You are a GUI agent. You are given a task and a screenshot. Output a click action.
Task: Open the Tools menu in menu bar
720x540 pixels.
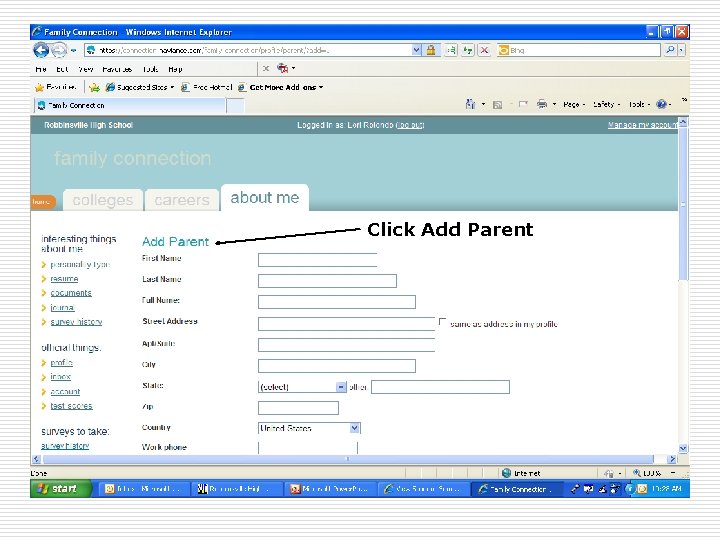coord(150,69)
